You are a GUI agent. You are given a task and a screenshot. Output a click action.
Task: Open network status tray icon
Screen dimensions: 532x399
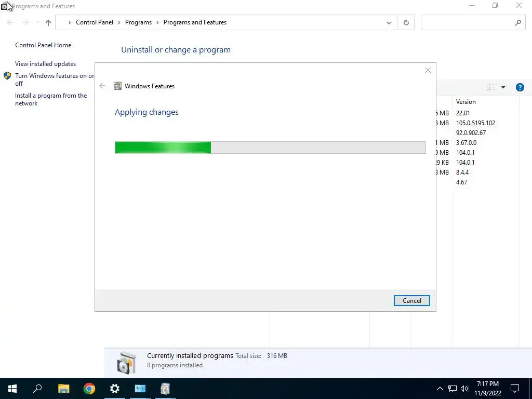(453, 389)
